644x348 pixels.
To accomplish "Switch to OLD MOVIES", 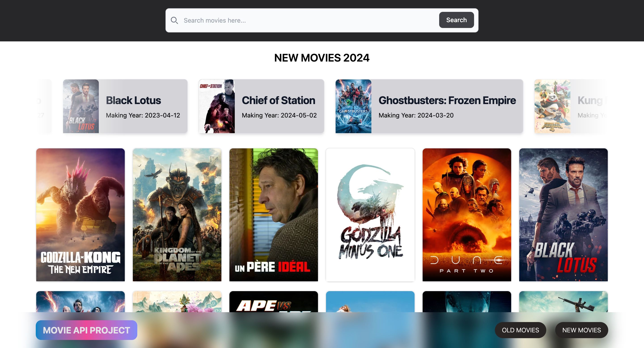I will (520, 330).
